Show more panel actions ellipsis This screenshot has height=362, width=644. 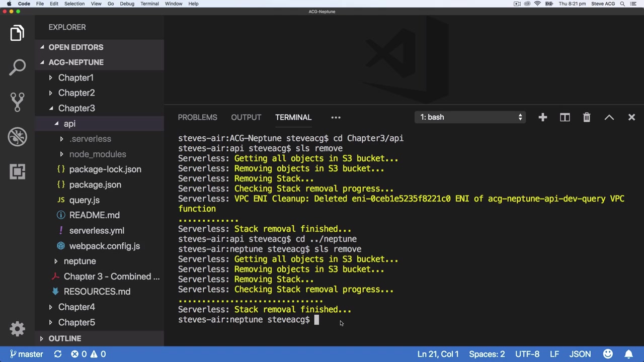(x=336, y=117)
